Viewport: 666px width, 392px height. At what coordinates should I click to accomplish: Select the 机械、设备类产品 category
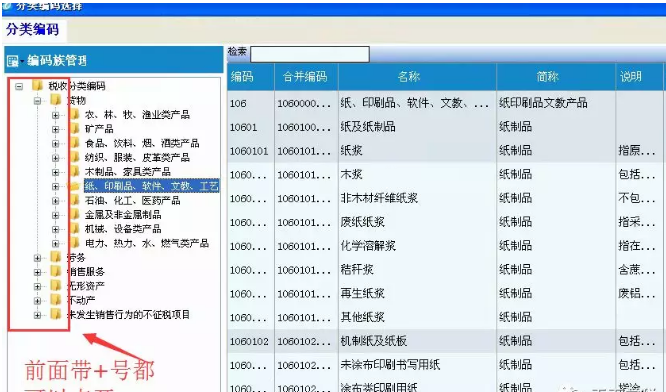[x=123, y=229]
